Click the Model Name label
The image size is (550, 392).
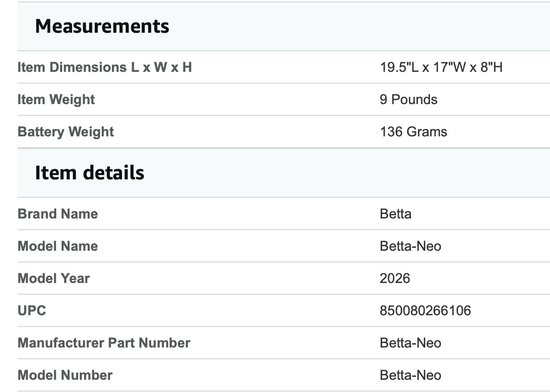coord(58,246)
